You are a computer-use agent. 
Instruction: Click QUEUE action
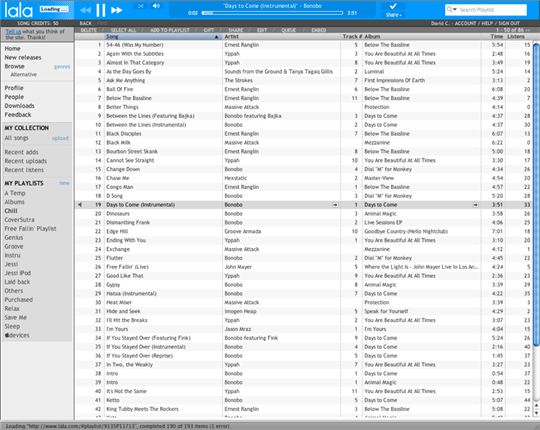pos(289,30)
